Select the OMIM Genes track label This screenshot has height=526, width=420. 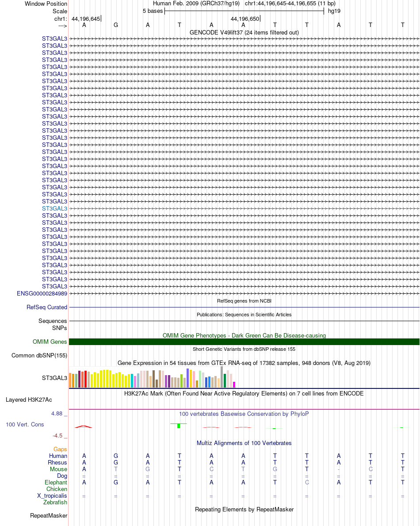click(x=50, y=342)
